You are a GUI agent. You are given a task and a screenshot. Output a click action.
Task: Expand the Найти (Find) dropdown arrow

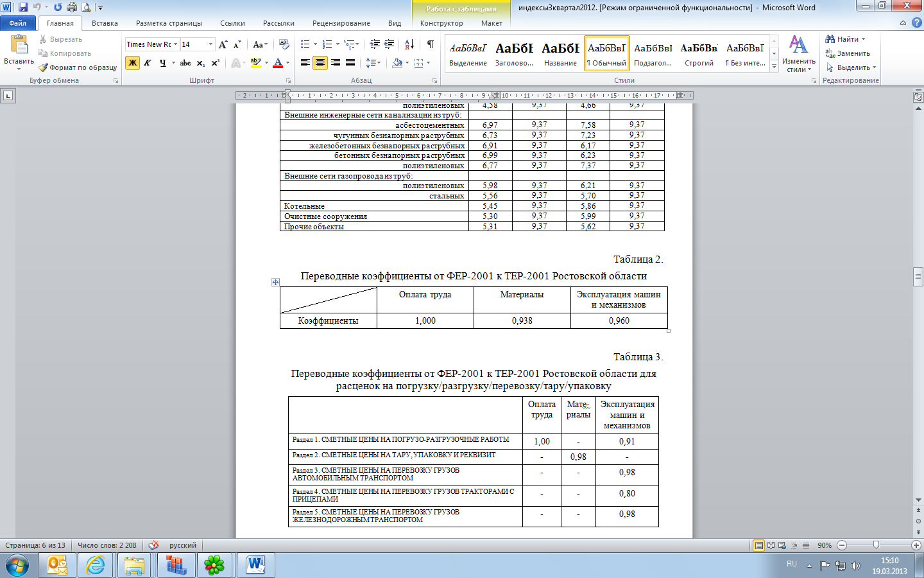point(863,39)
